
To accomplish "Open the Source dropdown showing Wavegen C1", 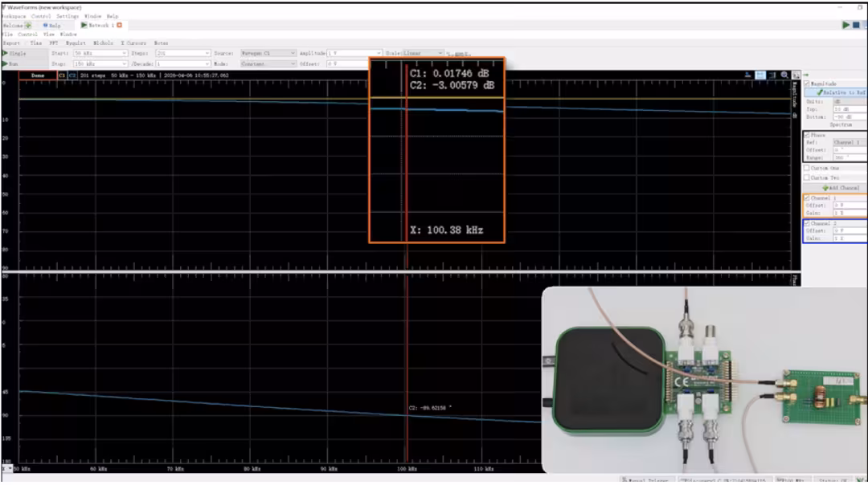I will tap(268, 53).
